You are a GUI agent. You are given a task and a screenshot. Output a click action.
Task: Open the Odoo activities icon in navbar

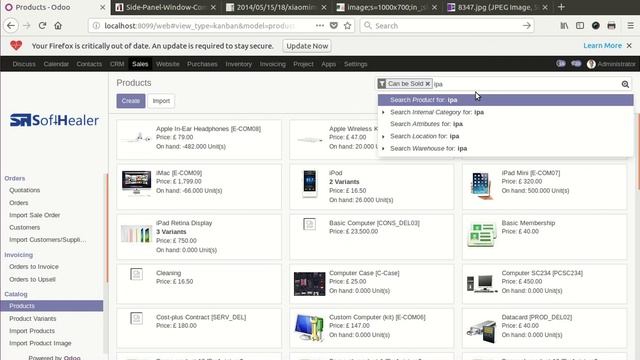561,64
